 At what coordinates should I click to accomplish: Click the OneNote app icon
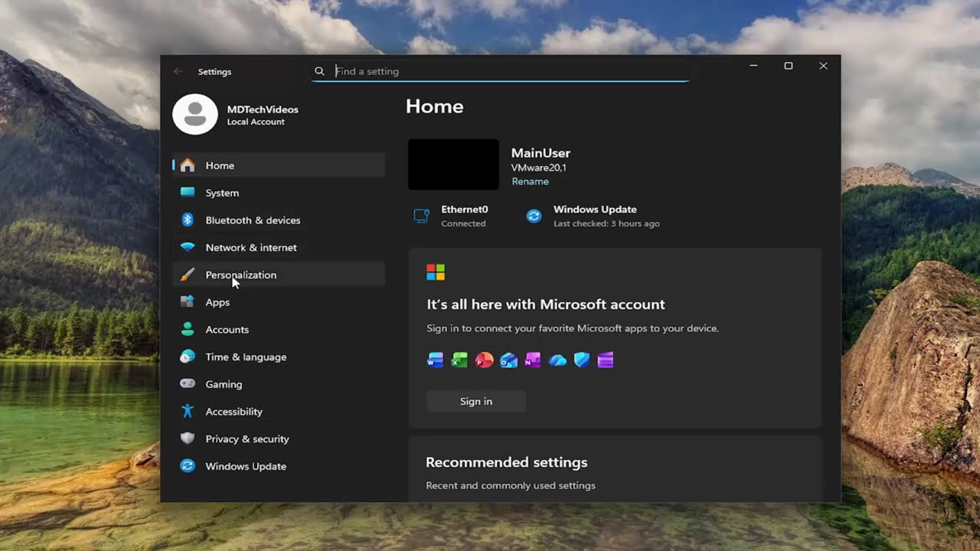(533, 360)
